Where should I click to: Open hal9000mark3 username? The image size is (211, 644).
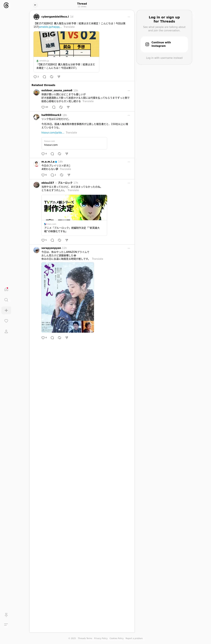click(51, 115)
